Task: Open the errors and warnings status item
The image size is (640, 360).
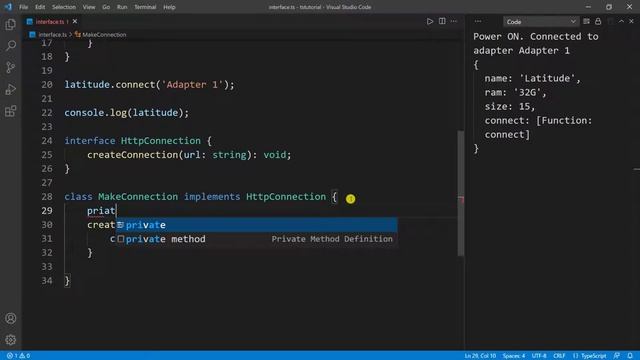Action: (18, 356)
